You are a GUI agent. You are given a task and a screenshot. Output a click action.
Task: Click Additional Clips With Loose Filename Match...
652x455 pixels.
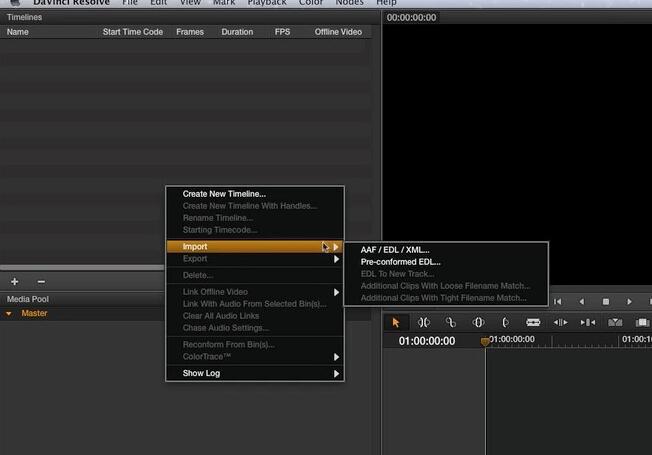coord(446,286)
